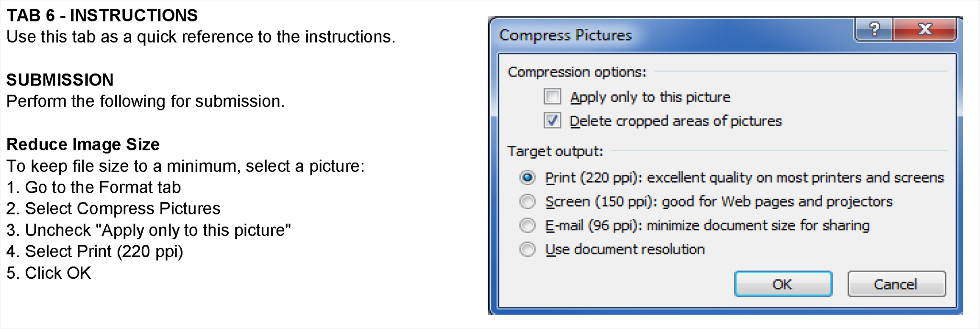Click step 4 Select Print (220 ppi) text

95,252
